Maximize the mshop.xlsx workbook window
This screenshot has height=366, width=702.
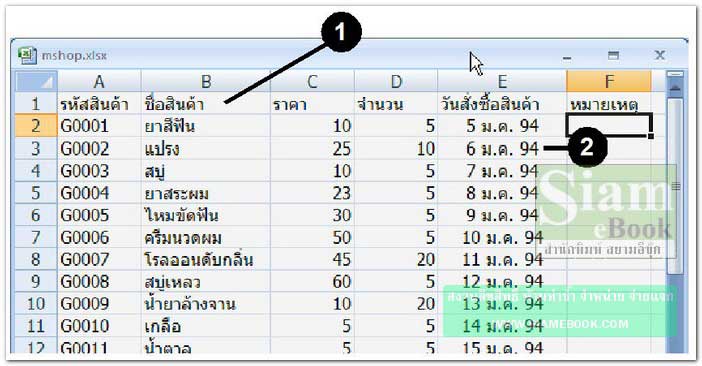(x=613, y=55)
